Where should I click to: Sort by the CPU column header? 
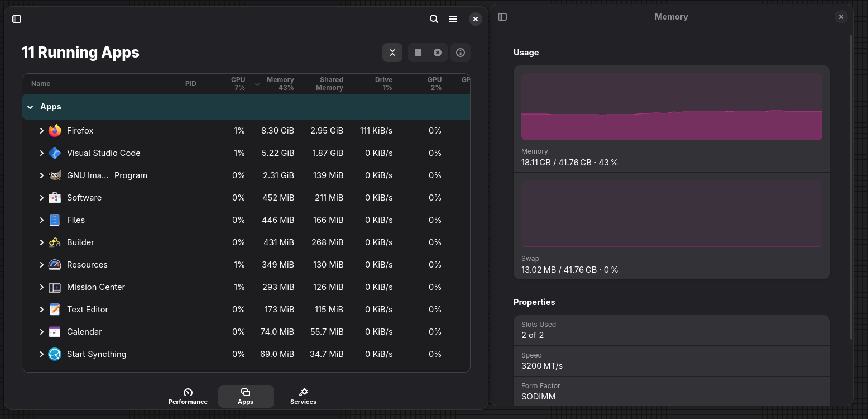tap(238, 84)
